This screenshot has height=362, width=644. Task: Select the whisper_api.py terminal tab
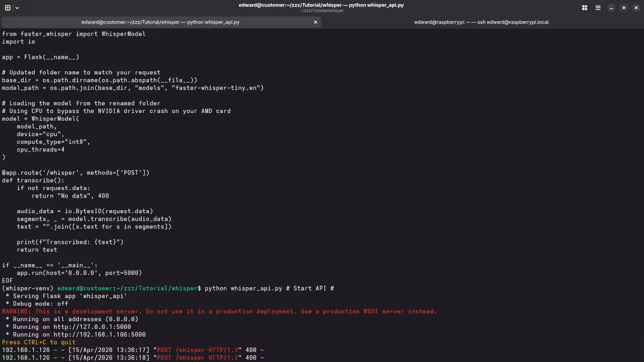pyautogui.click(x=161, y=22)
